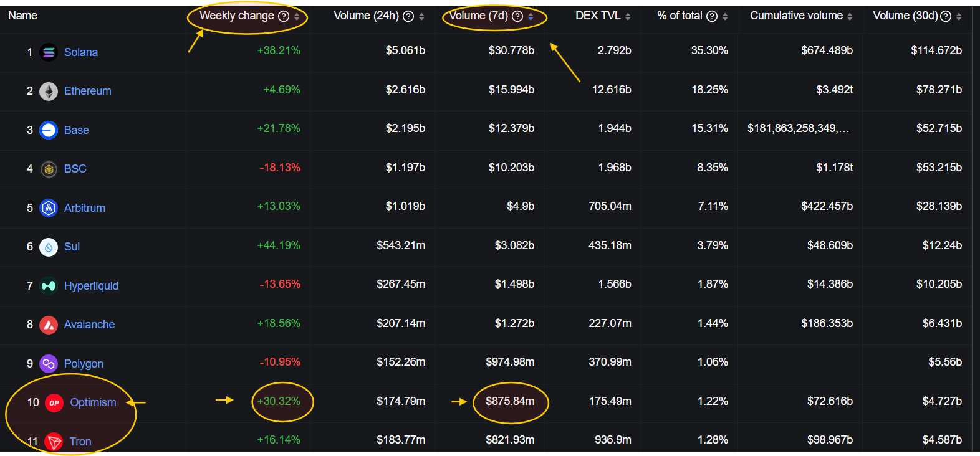This screenshot has width=980, height=456.
Task: Click the -18.13% weekly change for BSC
Action: click(x=280, y=168)
